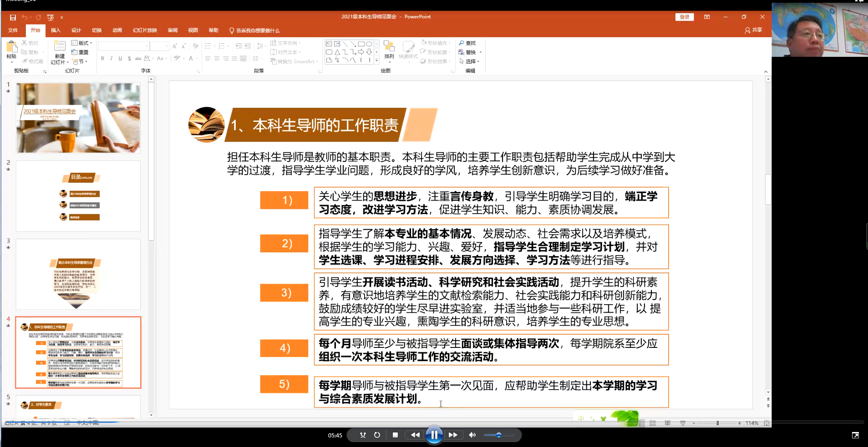Screen dimensions: 868x447
Task: Adjust the player volume slider
Action: [498, 435]
